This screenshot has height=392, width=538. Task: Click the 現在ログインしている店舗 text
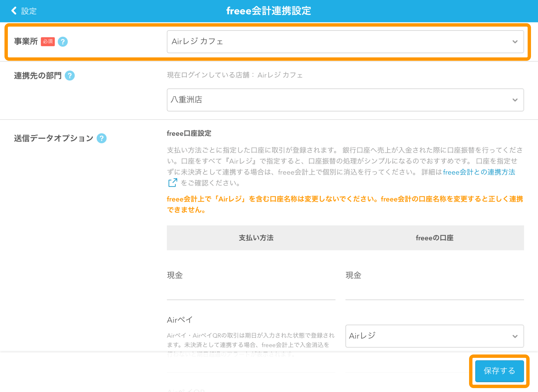pos(235,75)
